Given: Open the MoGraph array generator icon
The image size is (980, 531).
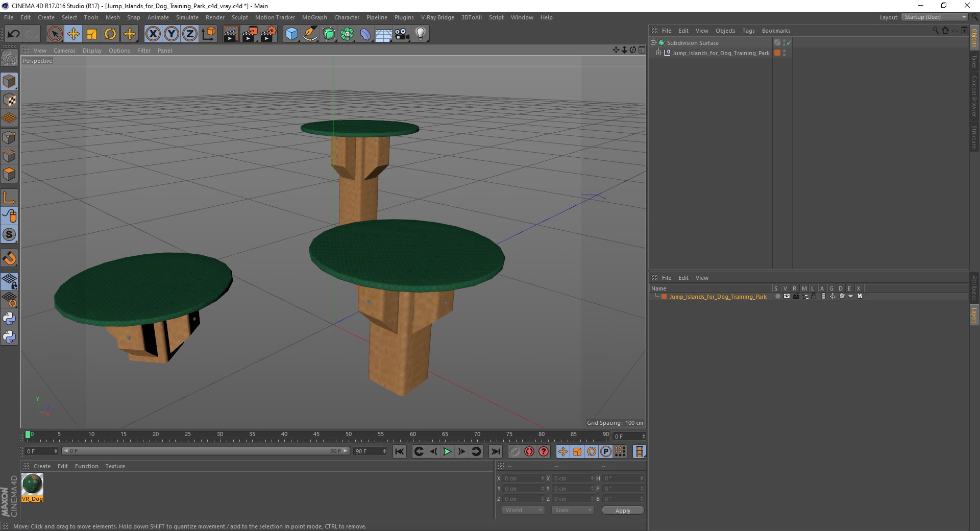Looking at the screenshot, I should point(347,34).
